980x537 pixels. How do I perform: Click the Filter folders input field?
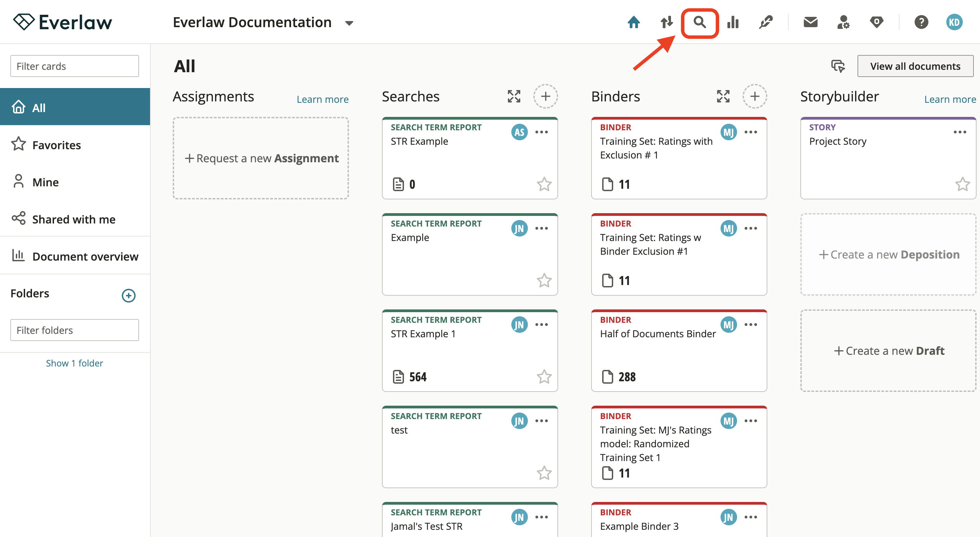75,330
